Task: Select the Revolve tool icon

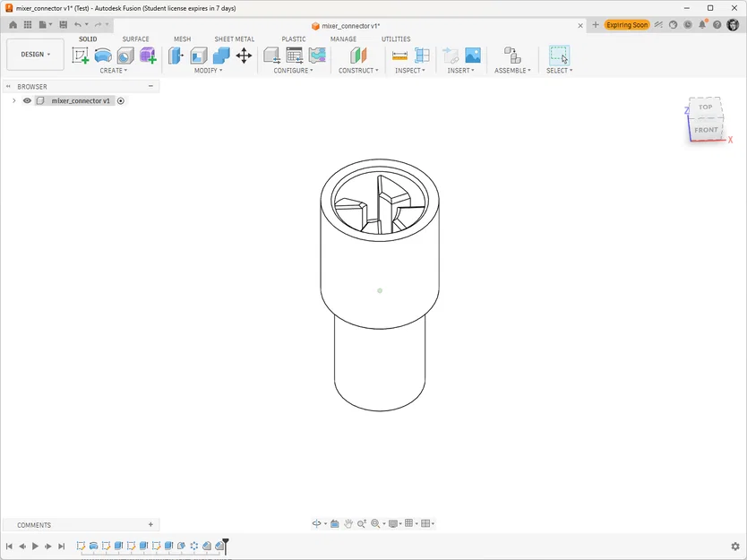Action: point(103,56)
